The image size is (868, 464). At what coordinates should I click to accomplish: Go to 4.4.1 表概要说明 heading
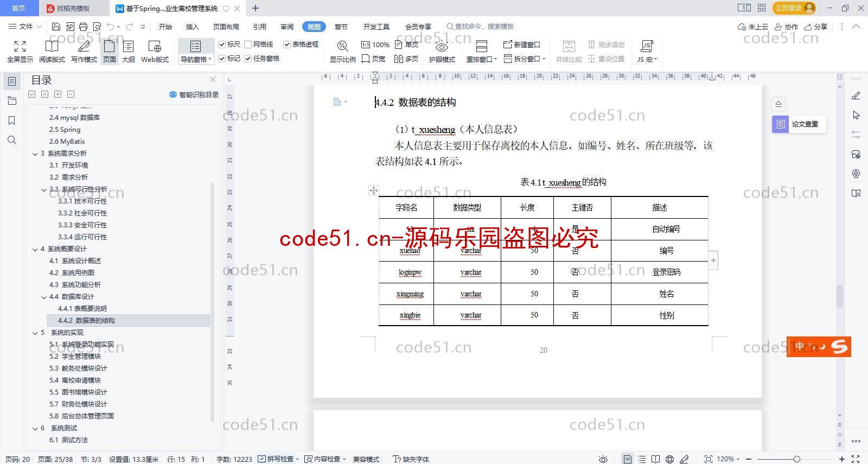82,309
